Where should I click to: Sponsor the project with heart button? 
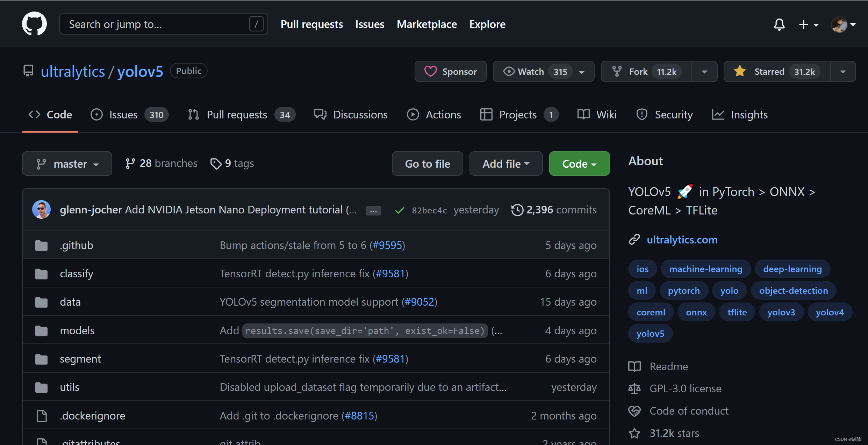[x=451, y=72]
